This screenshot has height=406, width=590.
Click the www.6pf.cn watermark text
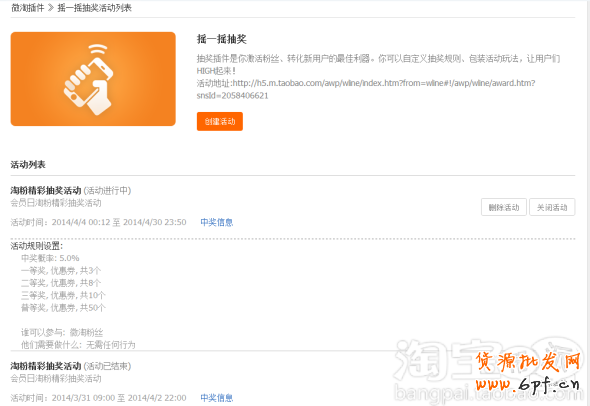[x=528, y=384]
